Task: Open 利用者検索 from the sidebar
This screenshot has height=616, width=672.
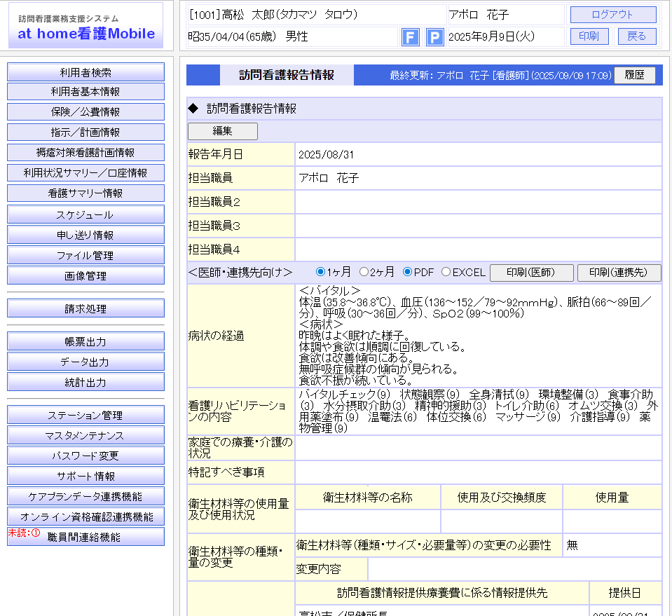Action: click(x=85, y=71)
